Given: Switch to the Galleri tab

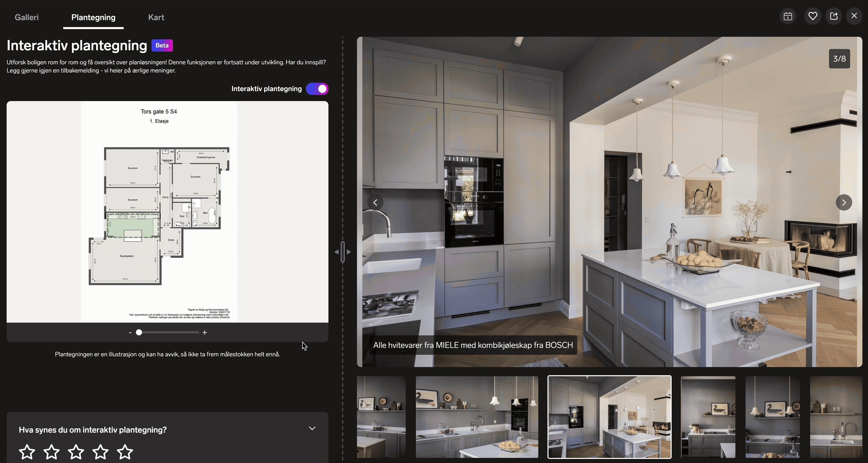Looking at the screenshot, I should 27,17.
